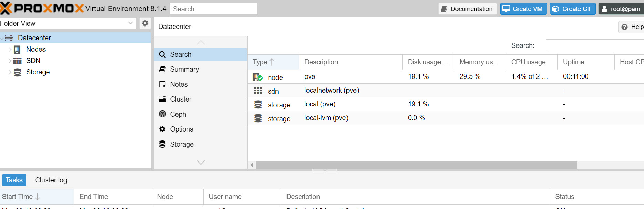The image size is (644, 209).
Task: Click the SDN grid icon in tree
Action: (17, 61)
